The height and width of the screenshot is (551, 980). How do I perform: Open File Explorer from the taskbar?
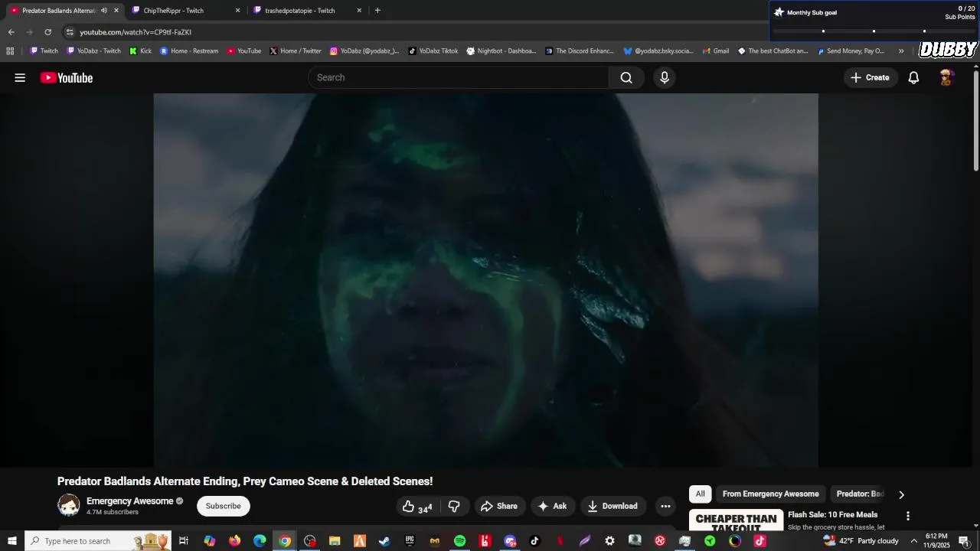click(x=335, y=541)
